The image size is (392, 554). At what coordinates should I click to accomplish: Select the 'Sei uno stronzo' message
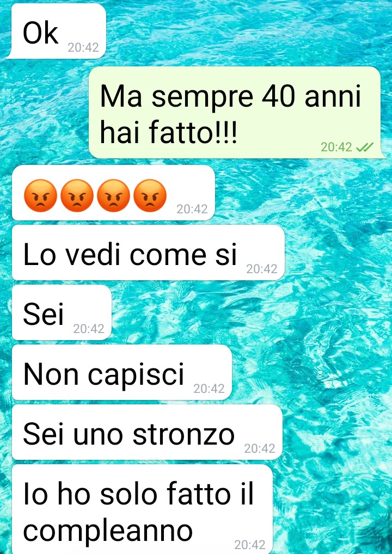click(x=147, y=432)
